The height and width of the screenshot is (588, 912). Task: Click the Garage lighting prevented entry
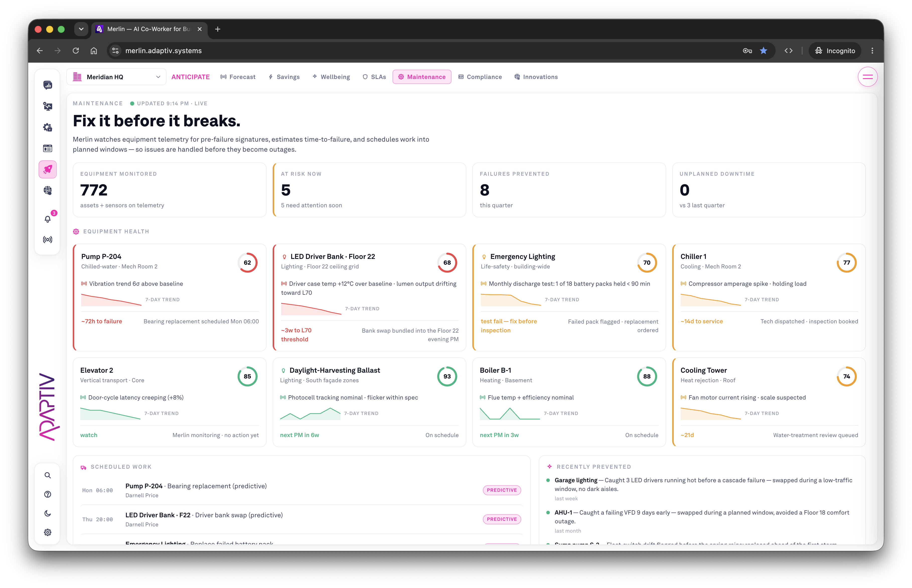pos(702,489)
